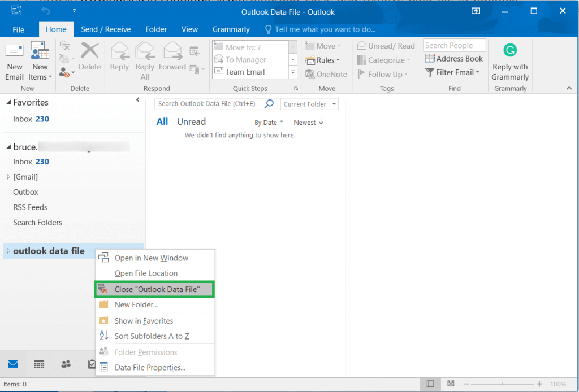Screen dimensions: 579x392
Task: Open Quick Steps dialog launcher
Action: pyautogui.click(x=296, y=89)
